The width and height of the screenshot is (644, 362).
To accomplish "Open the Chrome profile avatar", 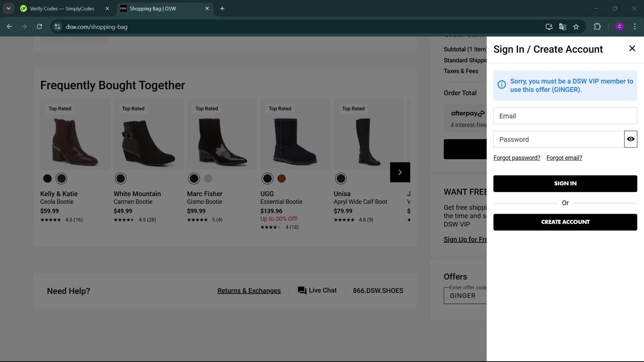I will [620, 27].
